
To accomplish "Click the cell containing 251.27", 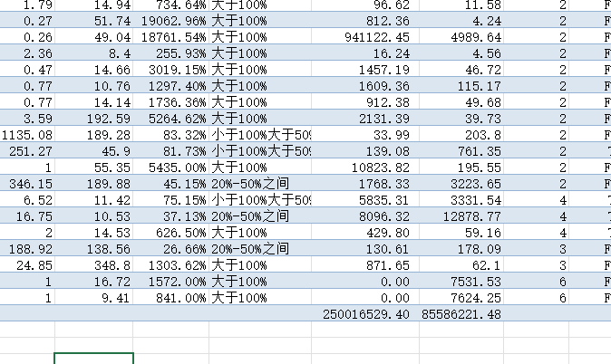I will (x=27, y=151).
